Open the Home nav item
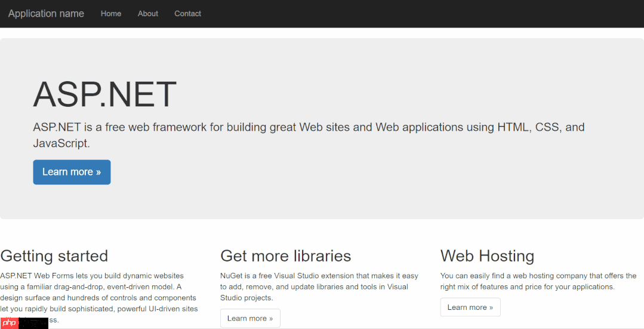This screenshot has width=644, height=329. pyautogui.click(x=111, y=14)
